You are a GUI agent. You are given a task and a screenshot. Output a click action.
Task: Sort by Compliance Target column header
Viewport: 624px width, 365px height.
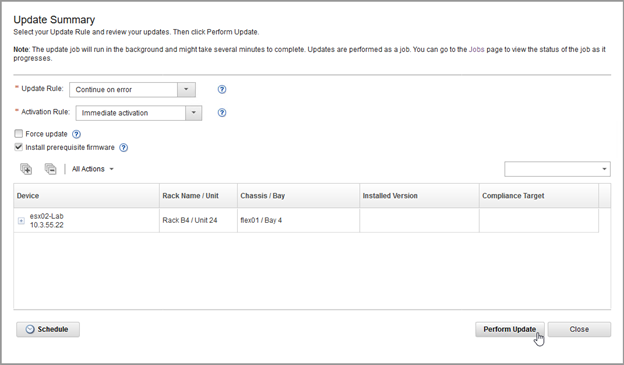pos(538,195)
